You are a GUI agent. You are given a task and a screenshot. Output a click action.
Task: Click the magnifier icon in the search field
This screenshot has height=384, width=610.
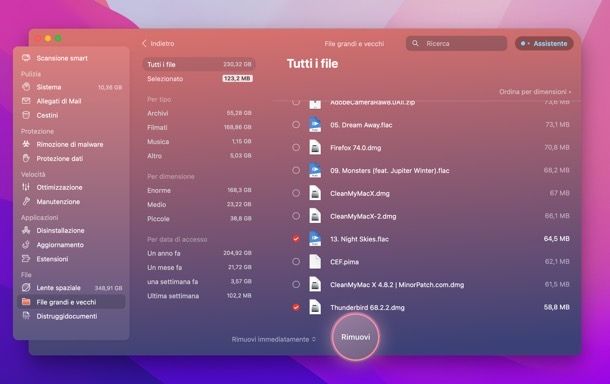tap(415, 43)
